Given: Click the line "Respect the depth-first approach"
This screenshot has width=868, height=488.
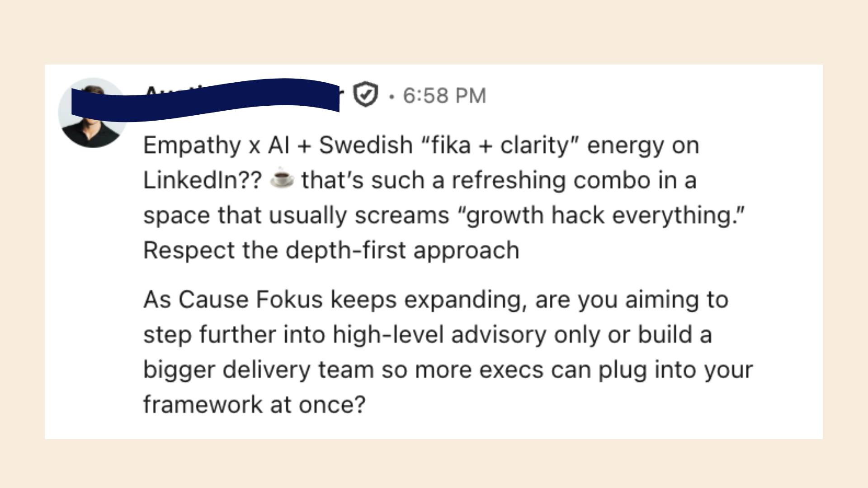Looking at the screenshot, I should coord(331,250).
